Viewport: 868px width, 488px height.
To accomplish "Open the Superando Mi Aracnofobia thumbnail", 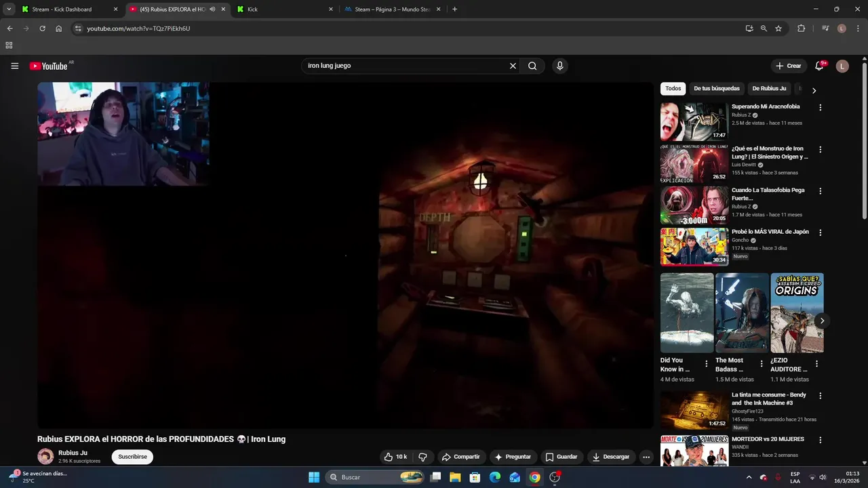I will point(694,121).
